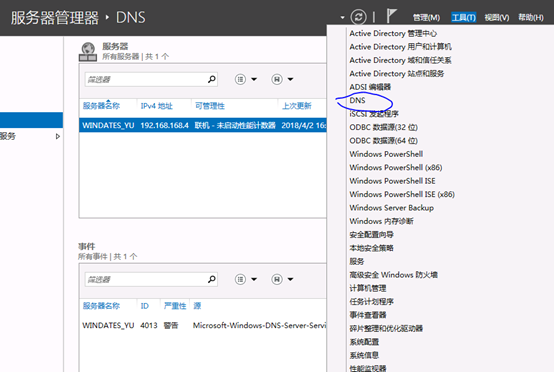Open 安全配置向导 menu entry

click(371, 235)
